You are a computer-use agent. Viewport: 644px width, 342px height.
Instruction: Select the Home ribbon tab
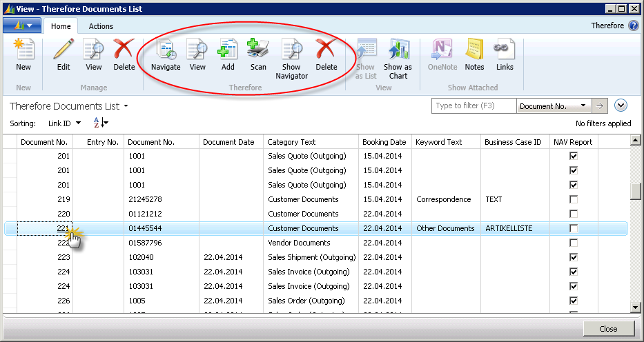coord(61,26)
